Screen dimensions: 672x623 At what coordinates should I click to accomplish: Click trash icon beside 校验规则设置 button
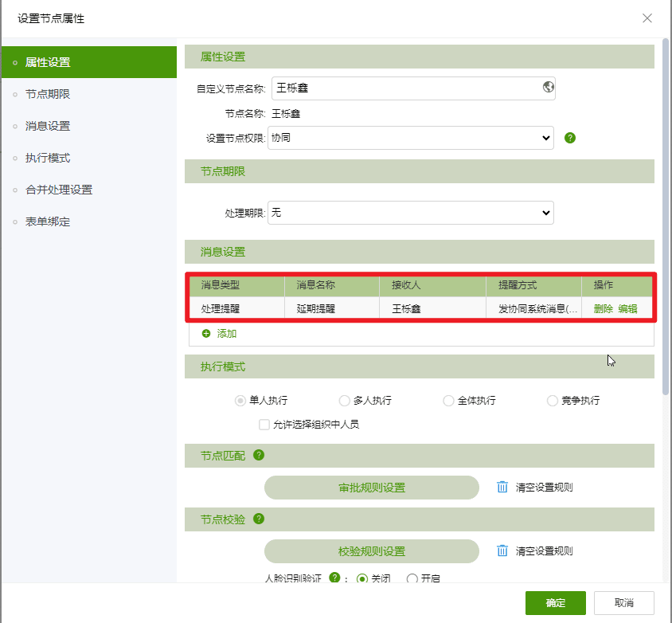coord(502,551)
